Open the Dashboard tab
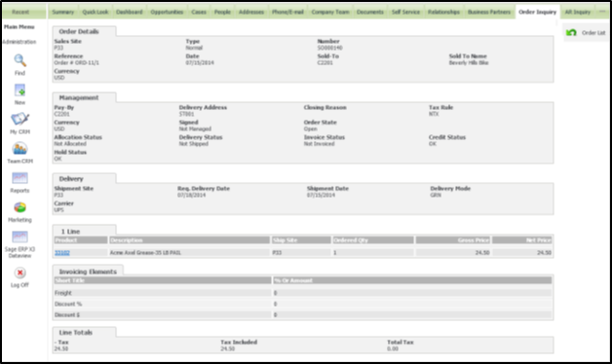The width and height of the screenshot is (612, 364). pyautogui.click(x=130, y=12)
